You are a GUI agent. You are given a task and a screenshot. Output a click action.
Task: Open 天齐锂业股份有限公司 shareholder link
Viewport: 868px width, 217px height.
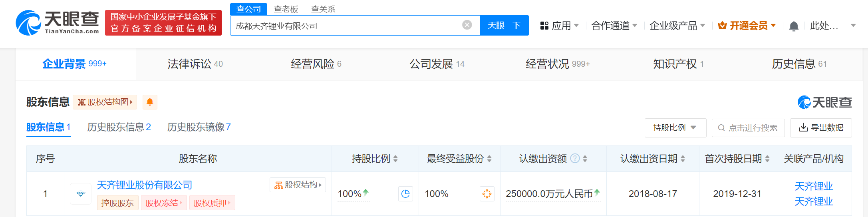[x=145, y=185]
